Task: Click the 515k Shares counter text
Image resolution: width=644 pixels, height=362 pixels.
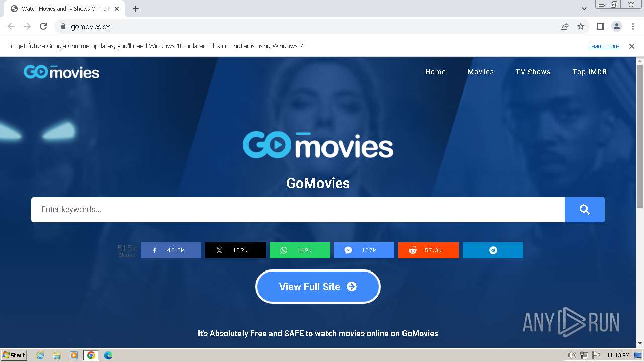Action: tap(127, 250)
